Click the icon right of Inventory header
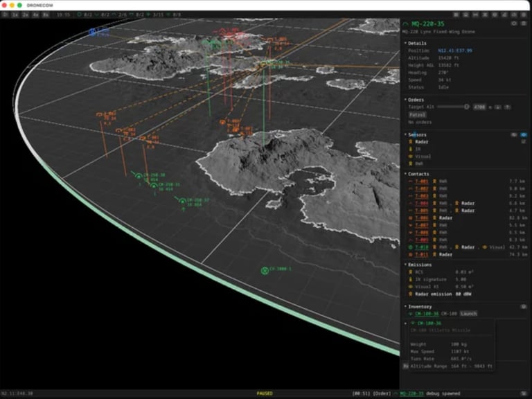 (x=523, y=306)
